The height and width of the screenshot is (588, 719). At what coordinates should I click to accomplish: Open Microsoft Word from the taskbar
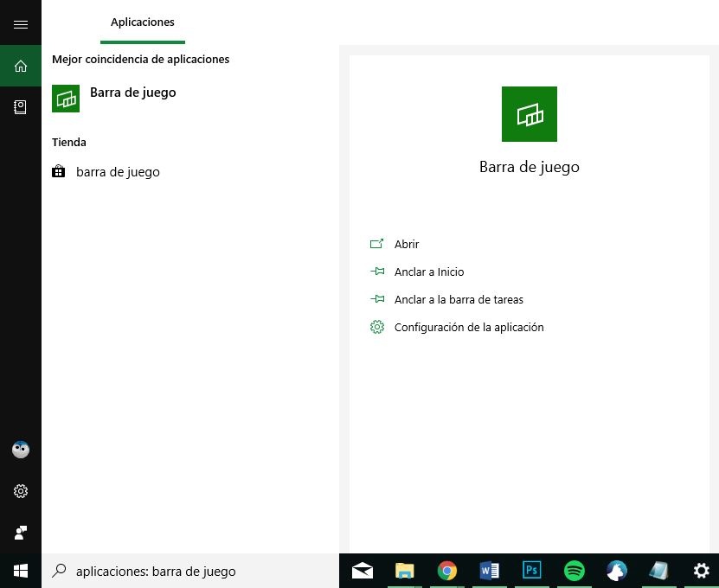coord(489,571)
